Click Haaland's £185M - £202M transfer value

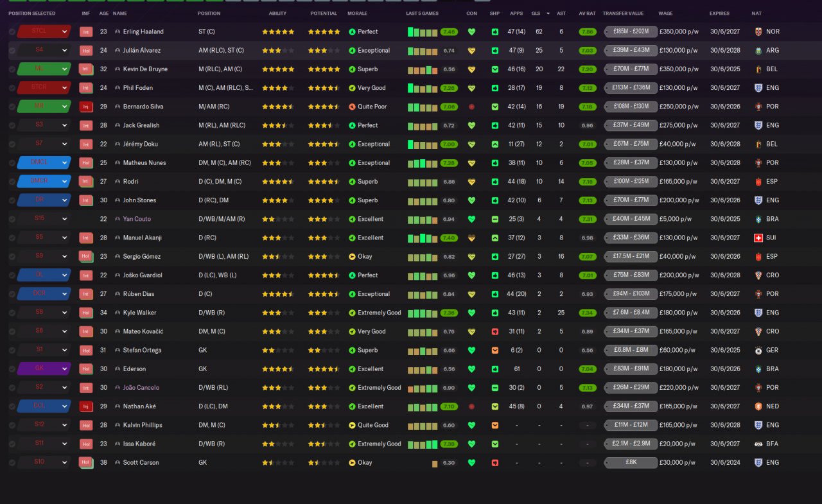pos(631,31)
